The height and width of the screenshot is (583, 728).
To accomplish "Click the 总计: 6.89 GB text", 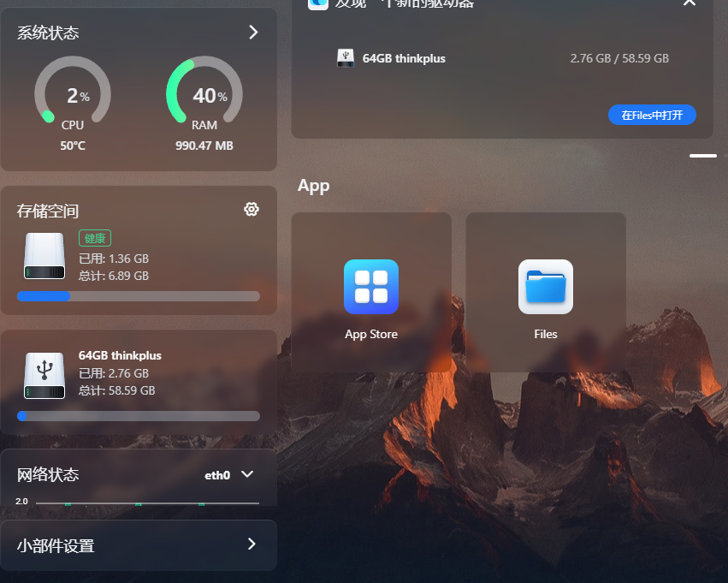I will point(114,276).
